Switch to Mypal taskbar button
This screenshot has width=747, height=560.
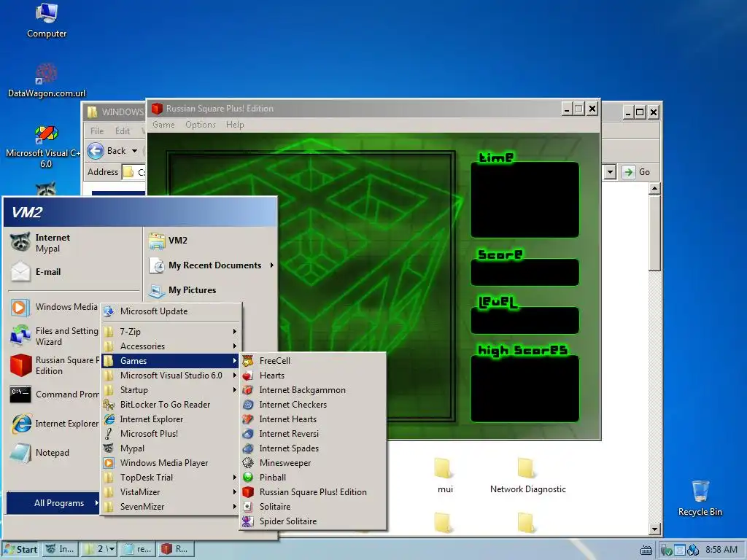[61, 550]
